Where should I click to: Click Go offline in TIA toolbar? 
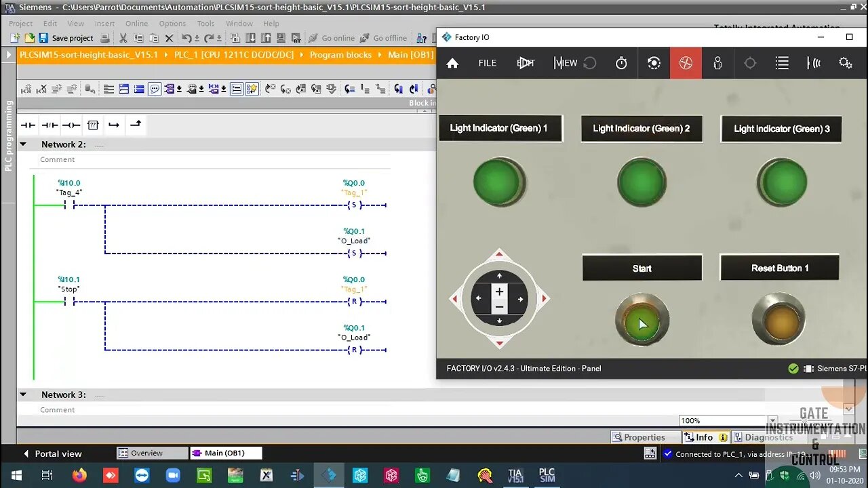tap(383, 38)
